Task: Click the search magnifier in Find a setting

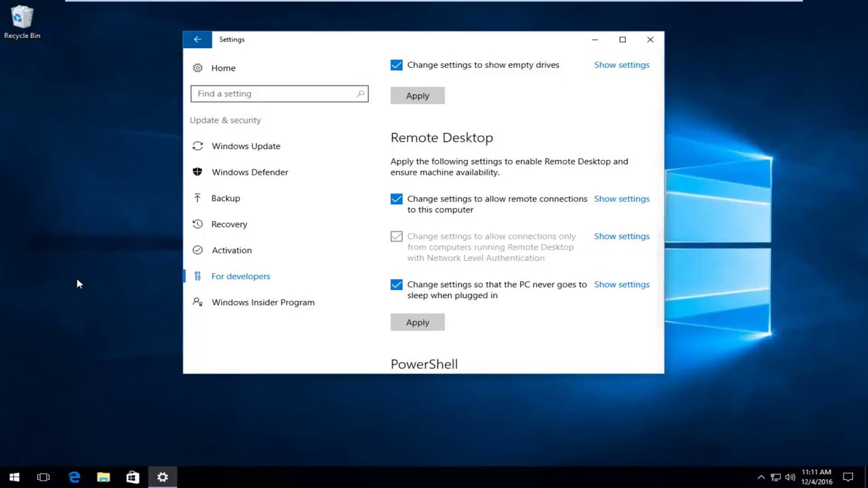Action: coord(360,94)
